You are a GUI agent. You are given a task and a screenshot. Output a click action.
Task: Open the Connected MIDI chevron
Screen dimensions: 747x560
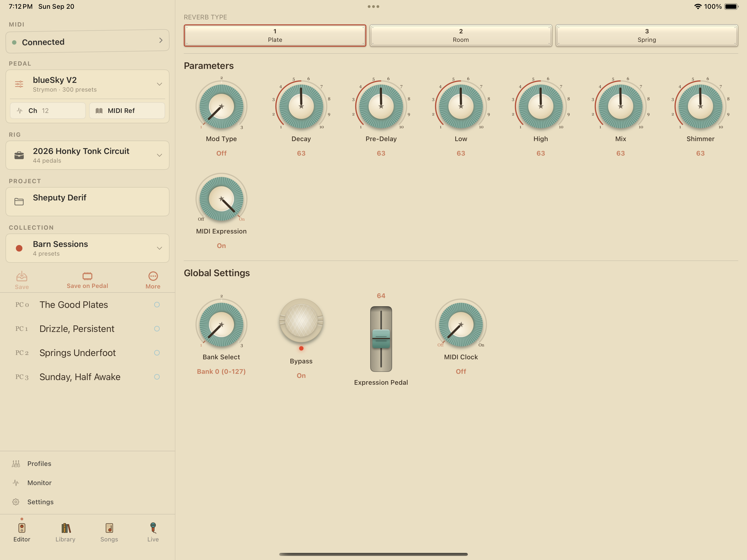click(x=161, y=40)
